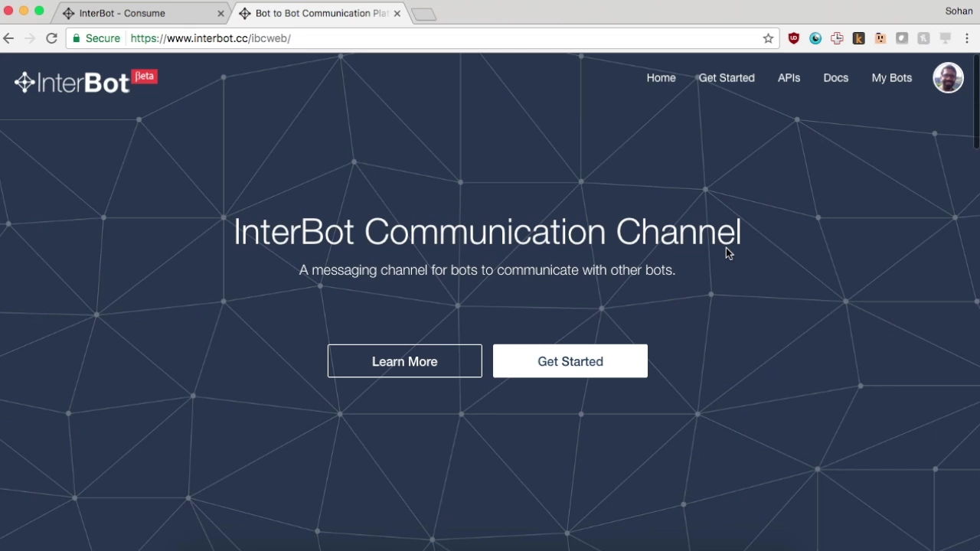View site info via Secure padlock
This screenshot has width=980, height=551.
[x=96, y=38]
